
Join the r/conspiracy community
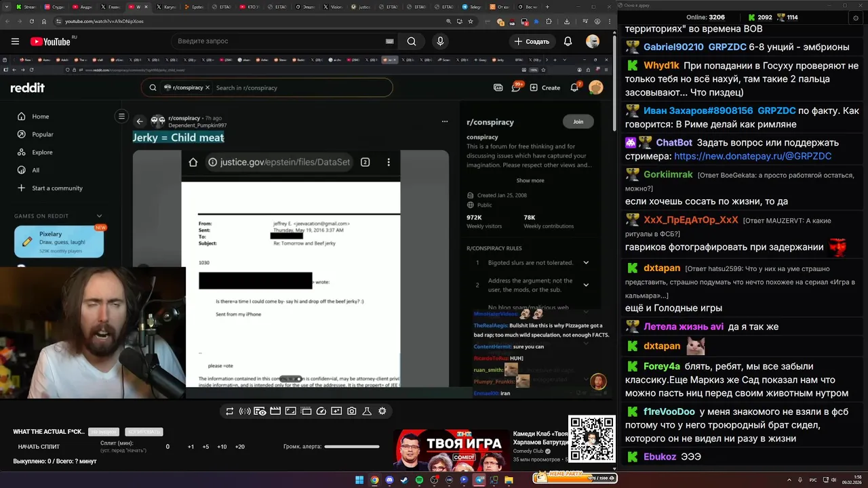[578, 122]
